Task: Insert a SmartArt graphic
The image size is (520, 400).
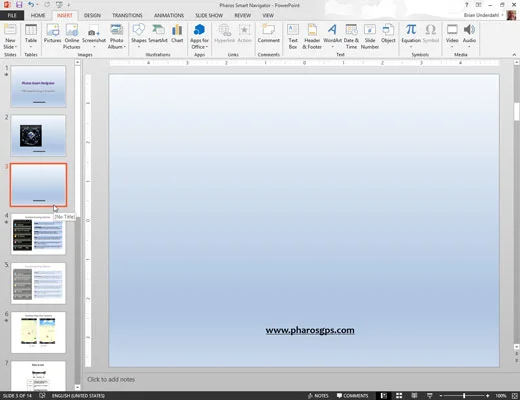Action: click(x=158, y=34)
